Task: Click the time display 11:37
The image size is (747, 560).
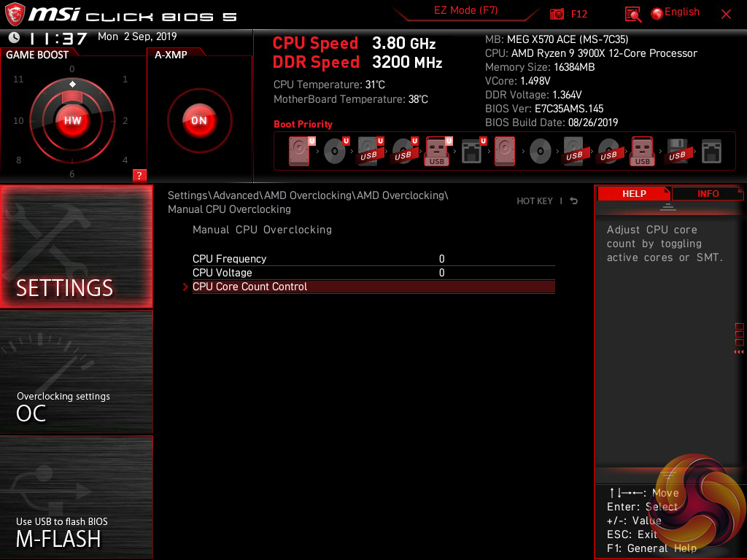Action: (x=58, y=38)
